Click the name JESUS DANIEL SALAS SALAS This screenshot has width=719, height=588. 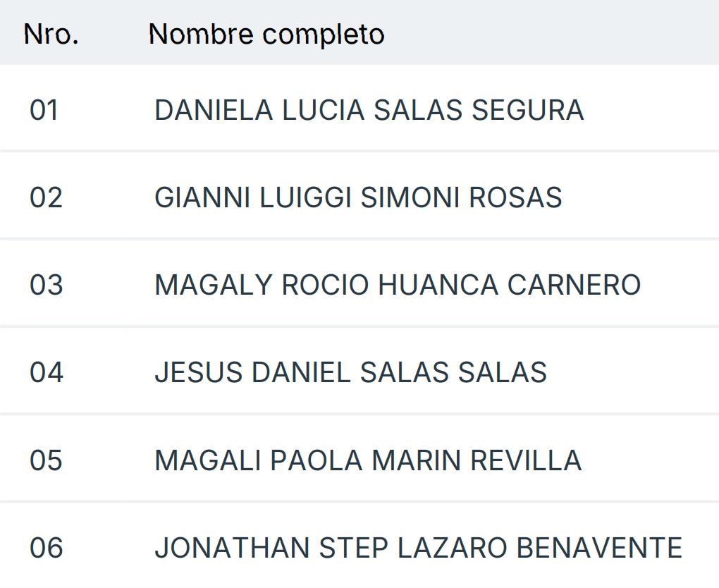350,373
